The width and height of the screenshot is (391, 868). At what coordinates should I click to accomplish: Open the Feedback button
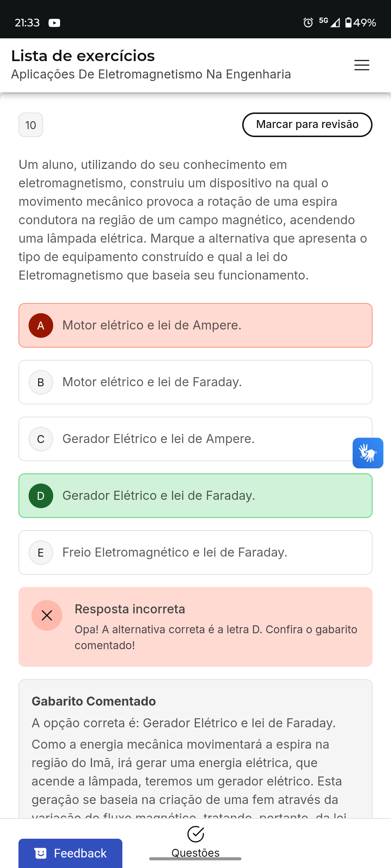[x=70, y=853]
